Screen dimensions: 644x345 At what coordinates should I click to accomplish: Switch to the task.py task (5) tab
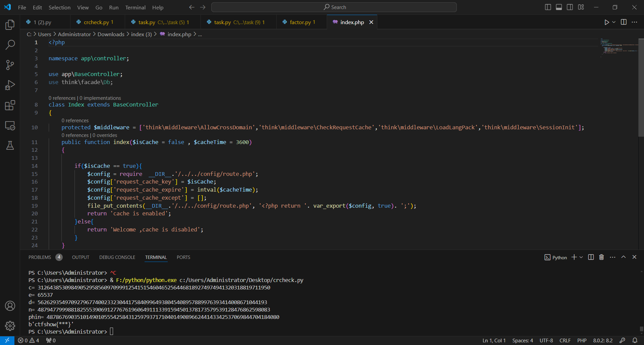163,22
